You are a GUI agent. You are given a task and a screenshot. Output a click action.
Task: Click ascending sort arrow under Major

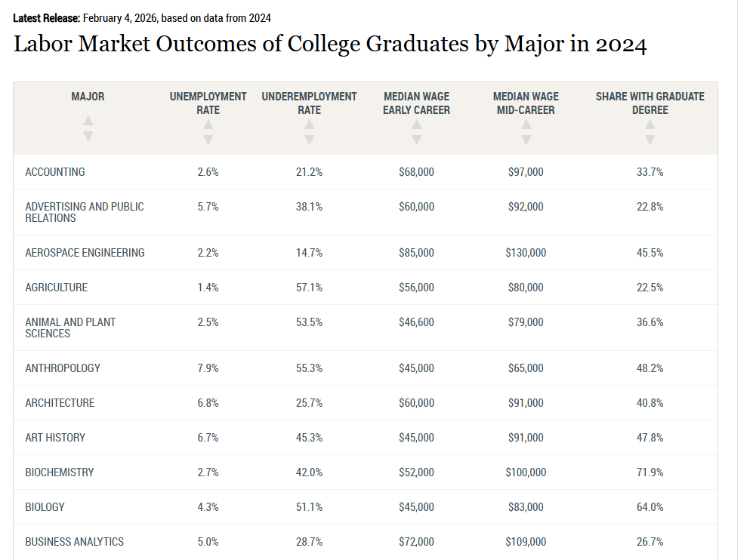coord(88,121)
